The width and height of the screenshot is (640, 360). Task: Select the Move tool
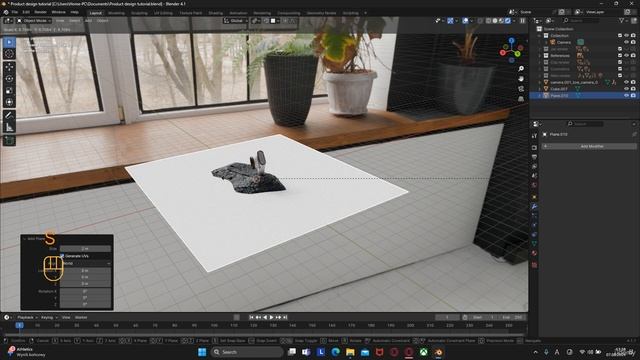[x=9, y=67]
